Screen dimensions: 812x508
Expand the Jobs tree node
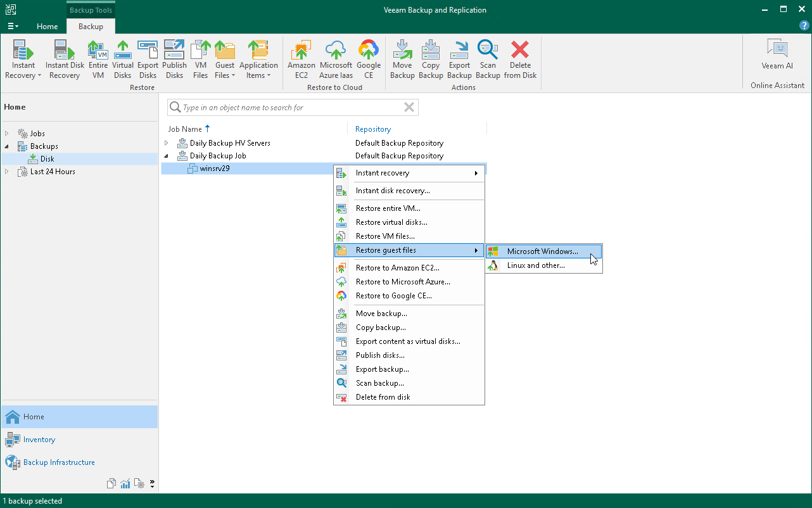[x=7, y=134]
